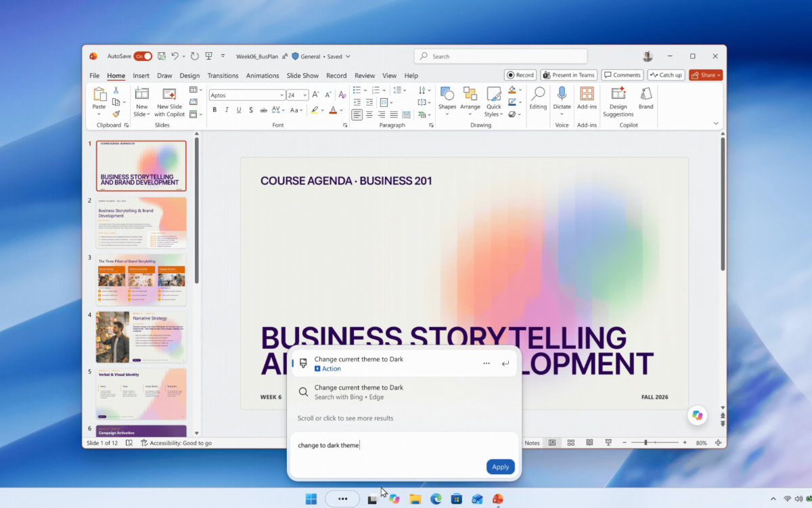Screen dimensions: 812x508
Task: Open the Slide Show tab
Action: click(x=302, y=76)
